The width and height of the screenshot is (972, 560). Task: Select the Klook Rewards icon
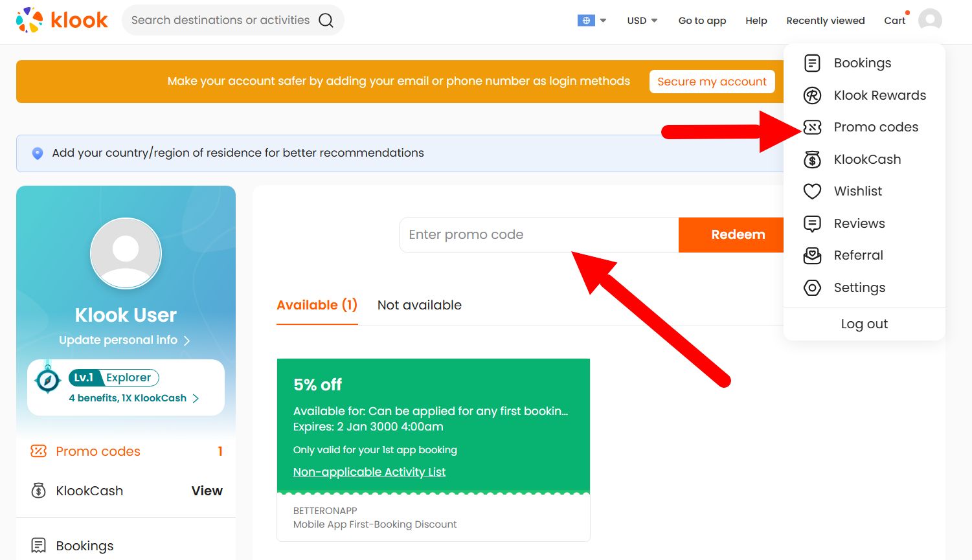click(x=812, y=95)
